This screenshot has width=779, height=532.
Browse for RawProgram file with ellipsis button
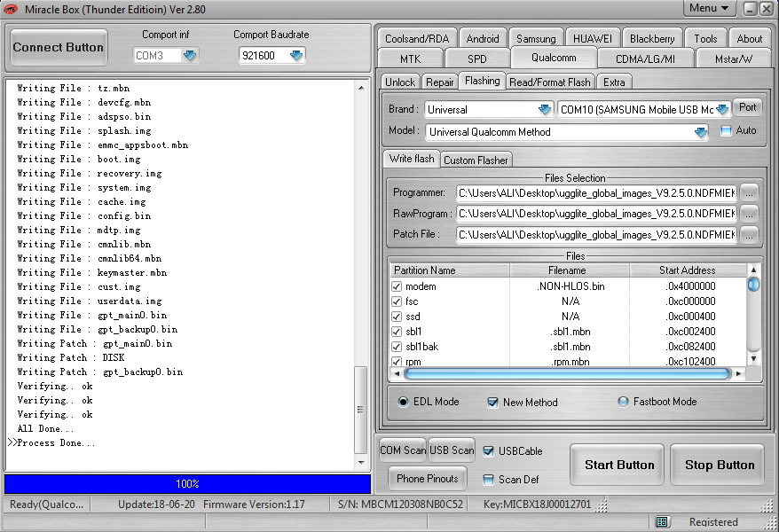pos(749,214)
